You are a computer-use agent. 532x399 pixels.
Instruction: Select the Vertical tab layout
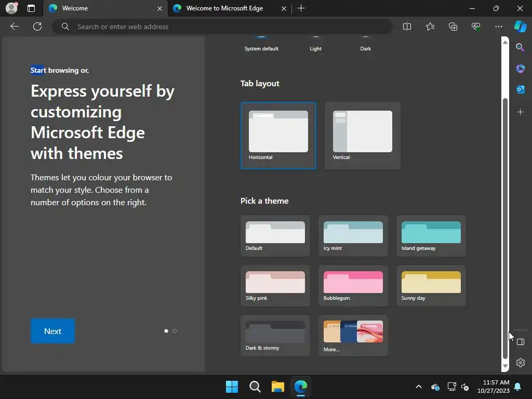pos(362,136)
